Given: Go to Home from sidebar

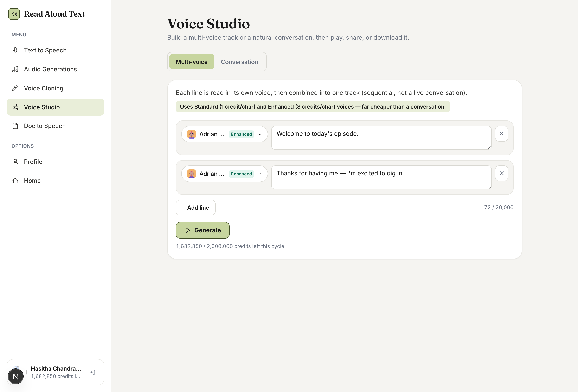Looking at the screenshot, I should pyautogui.click(x=56, y=181).
